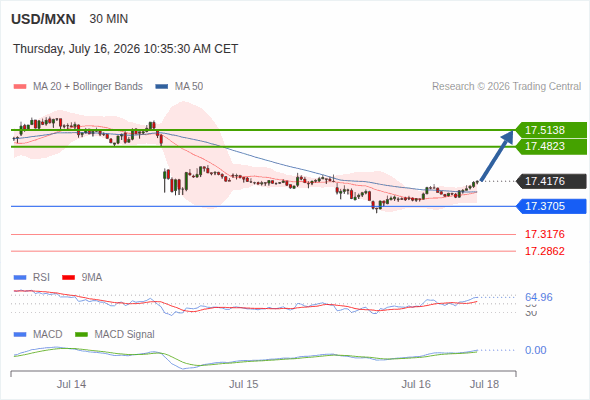This screenshot has height=400, width=590.
Task: Click the 9MA red legend swatch
Action: tap(68, 278)
